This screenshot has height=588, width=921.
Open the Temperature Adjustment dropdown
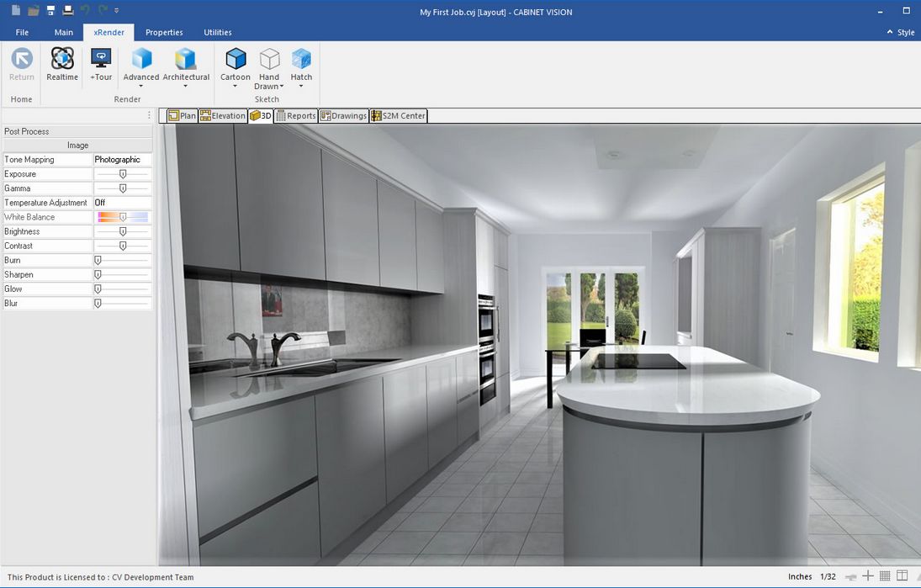click(122, 202)
